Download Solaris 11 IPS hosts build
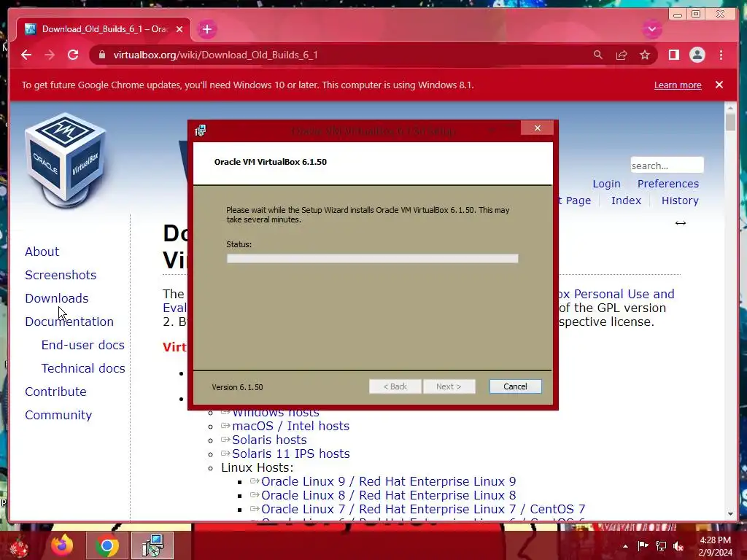Viewport: 747px width, 560px height. (x=290, y=454)
